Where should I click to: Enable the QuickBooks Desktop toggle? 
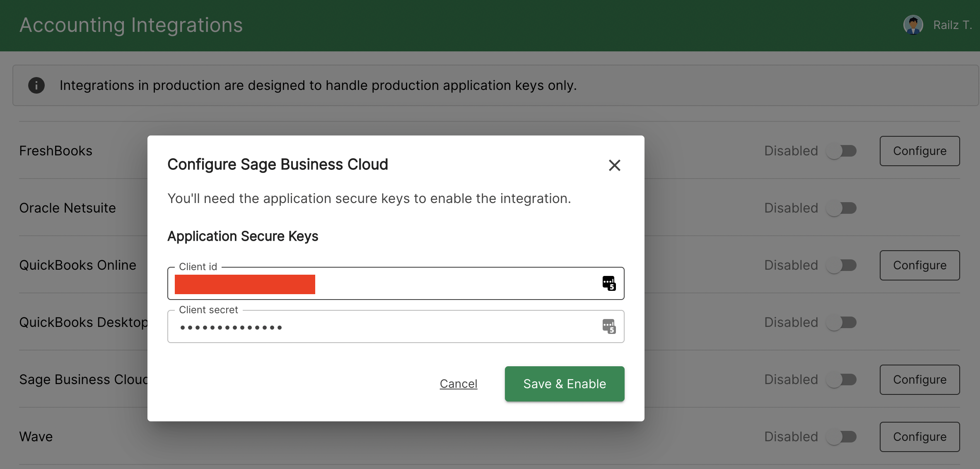841,322
